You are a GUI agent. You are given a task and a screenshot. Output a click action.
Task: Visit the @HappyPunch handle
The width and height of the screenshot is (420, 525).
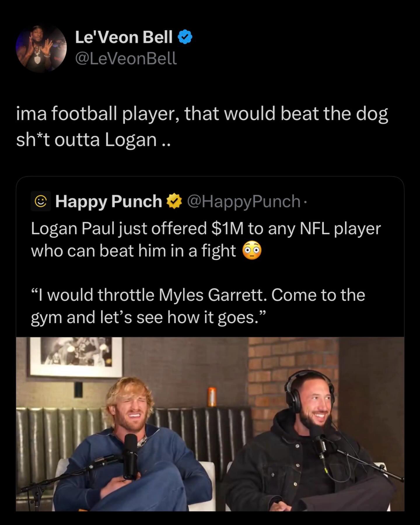243,201
